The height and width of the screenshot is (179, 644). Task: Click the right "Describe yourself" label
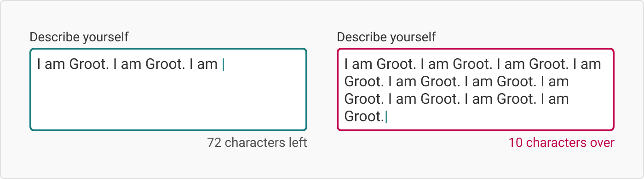tap(386, 37)
